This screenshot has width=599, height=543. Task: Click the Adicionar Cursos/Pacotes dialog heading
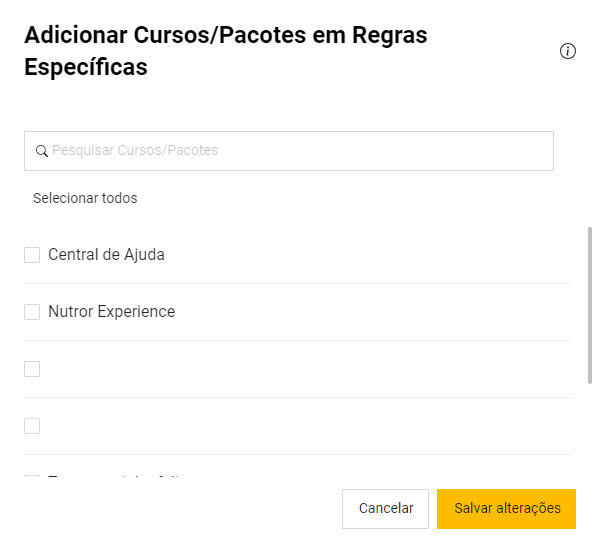[226, 51]
